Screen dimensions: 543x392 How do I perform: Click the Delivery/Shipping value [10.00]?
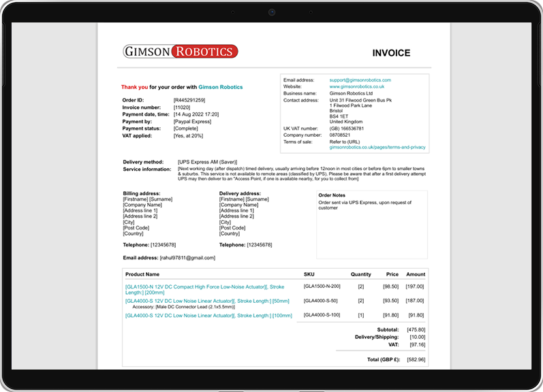417,337
